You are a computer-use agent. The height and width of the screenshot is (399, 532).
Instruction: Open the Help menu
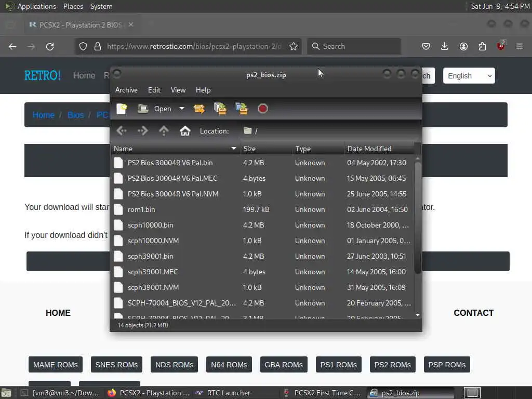203,90
